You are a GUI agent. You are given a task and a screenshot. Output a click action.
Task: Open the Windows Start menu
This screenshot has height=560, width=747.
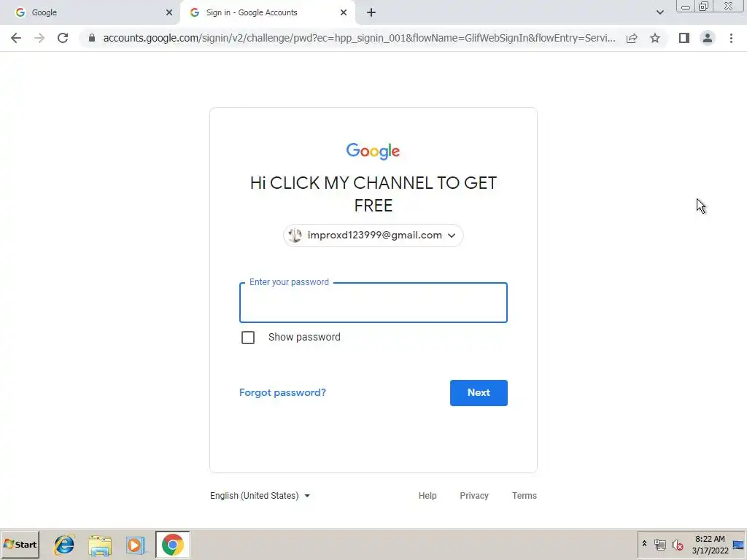click(20, 545)
